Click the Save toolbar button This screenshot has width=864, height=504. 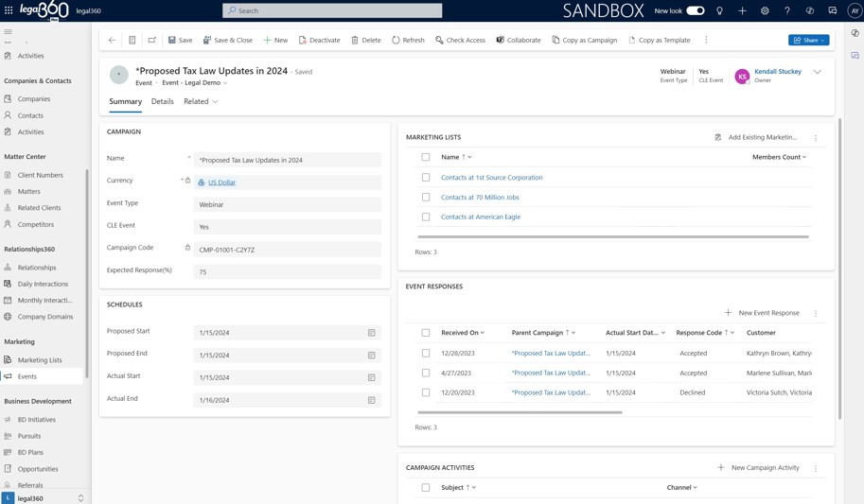click(x=180, y=41)
